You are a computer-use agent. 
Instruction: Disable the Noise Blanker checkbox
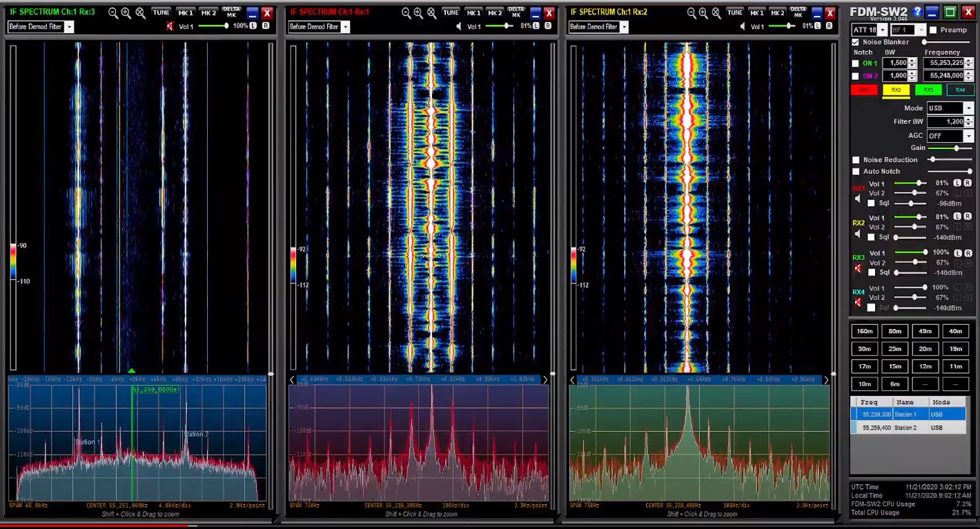(854, 41)
